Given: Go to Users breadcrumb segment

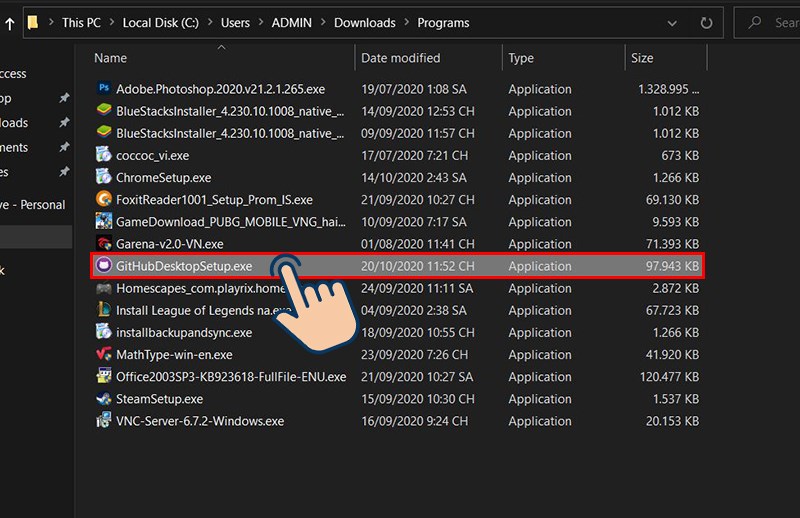Looking at the screenshot, I should 235,23.
